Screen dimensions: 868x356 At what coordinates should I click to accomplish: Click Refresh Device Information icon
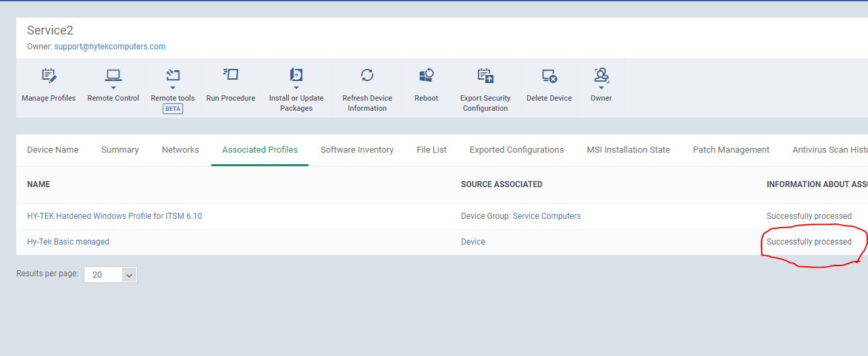tap(367, 75)
